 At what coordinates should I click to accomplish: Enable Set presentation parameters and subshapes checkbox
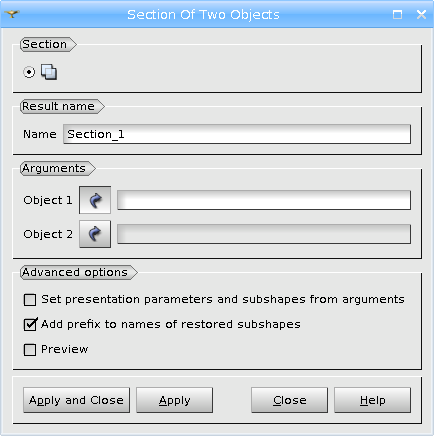click(30, 300)
